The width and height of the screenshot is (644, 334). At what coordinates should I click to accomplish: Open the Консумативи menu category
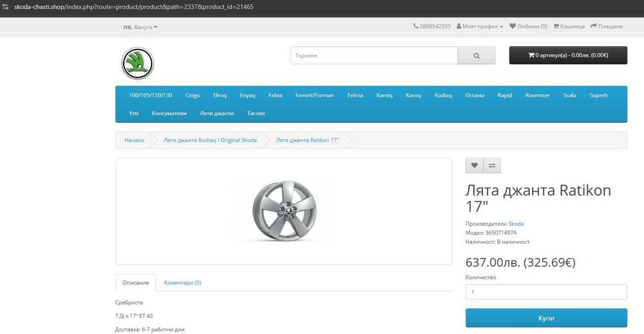tap(169, 113)
